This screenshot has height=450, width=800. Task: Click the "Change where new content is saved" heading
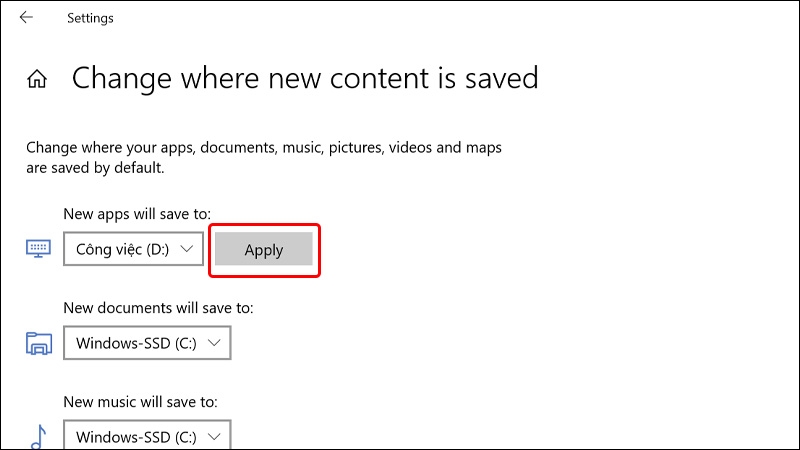[x=305, y=78]
